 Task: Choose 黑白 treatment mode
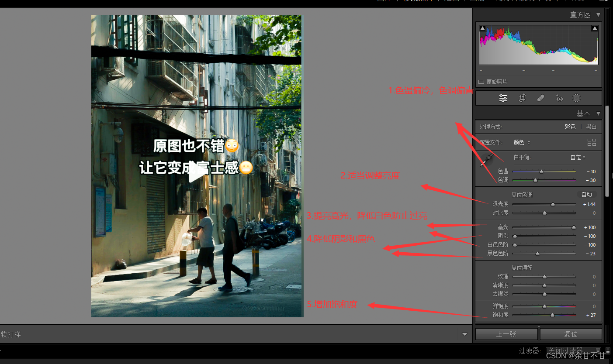pyautogui.click(x=591, y=127)
